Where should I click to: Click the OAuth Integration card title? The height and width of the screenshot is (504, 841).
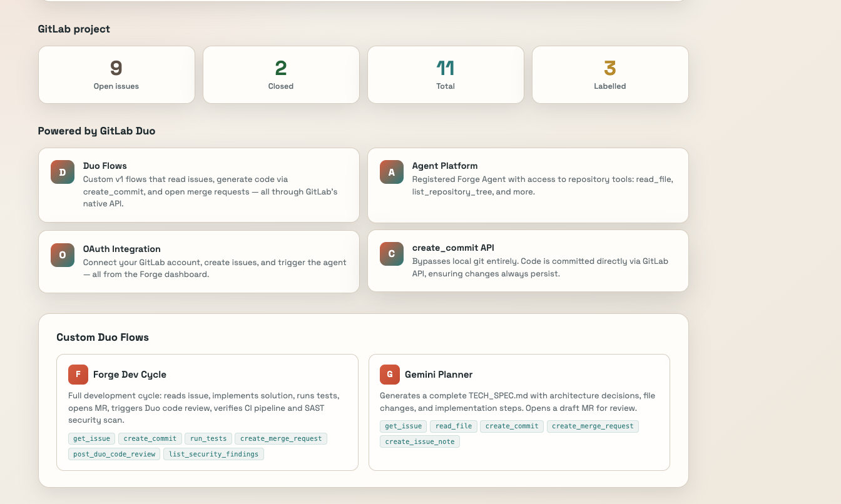(122, 249)
